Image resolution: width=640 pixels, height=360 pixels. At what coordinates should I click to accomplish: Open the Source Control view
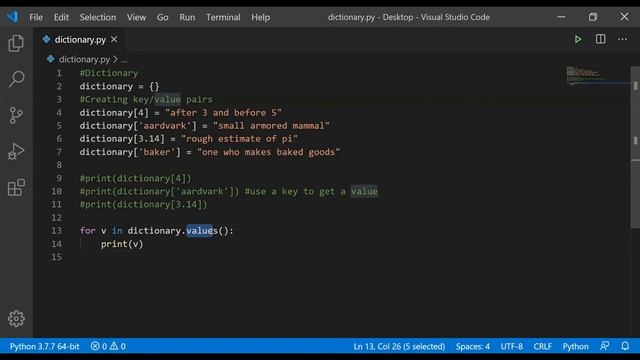(x=16, y=115)
